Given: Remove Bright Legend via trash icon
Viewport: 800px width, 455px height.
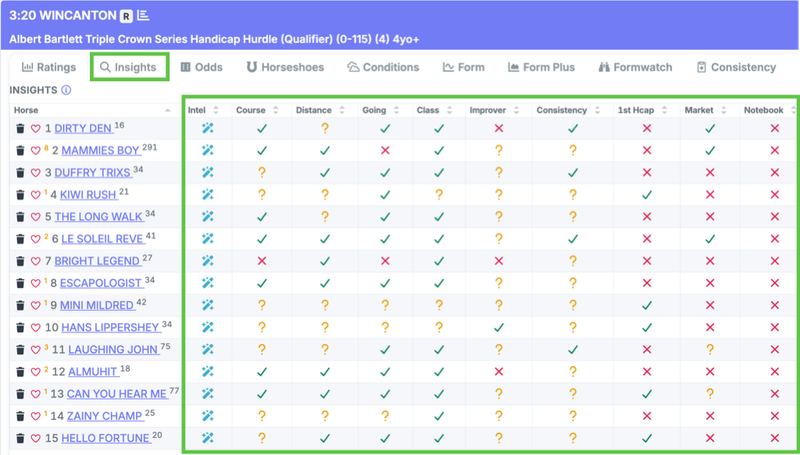Looking at the screenshot, I should pyautogui.click(x=20, y=261).
